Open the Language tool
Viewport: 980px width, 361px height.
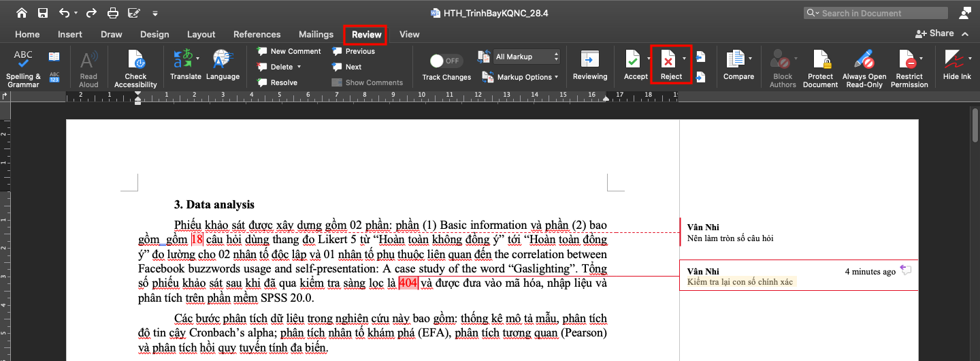[x=223, y=65]
